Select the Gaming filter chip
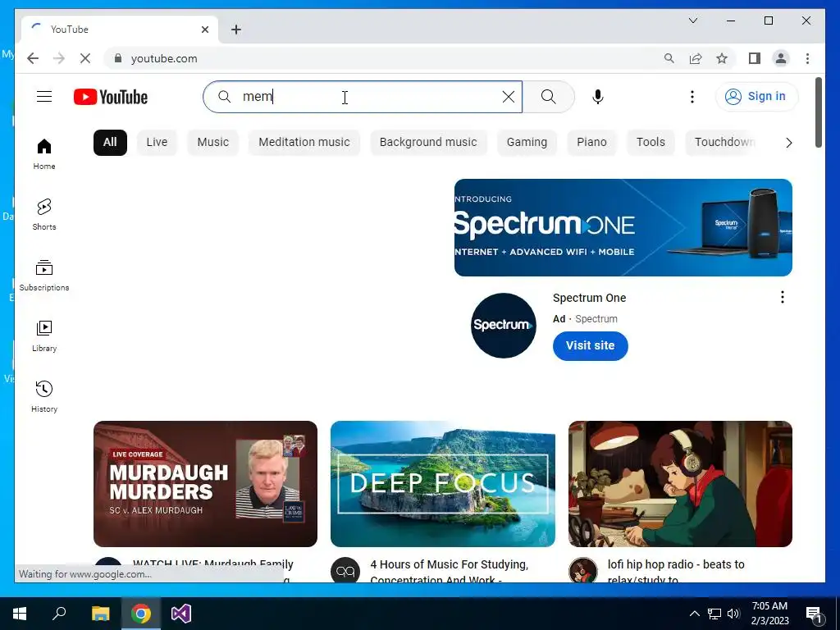840x630 pixels. (527, 143)
